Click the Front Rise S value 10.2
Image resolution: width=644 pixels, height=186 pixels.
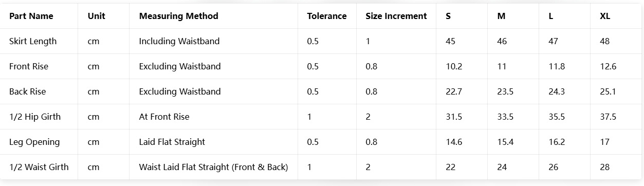coord(454,66)
